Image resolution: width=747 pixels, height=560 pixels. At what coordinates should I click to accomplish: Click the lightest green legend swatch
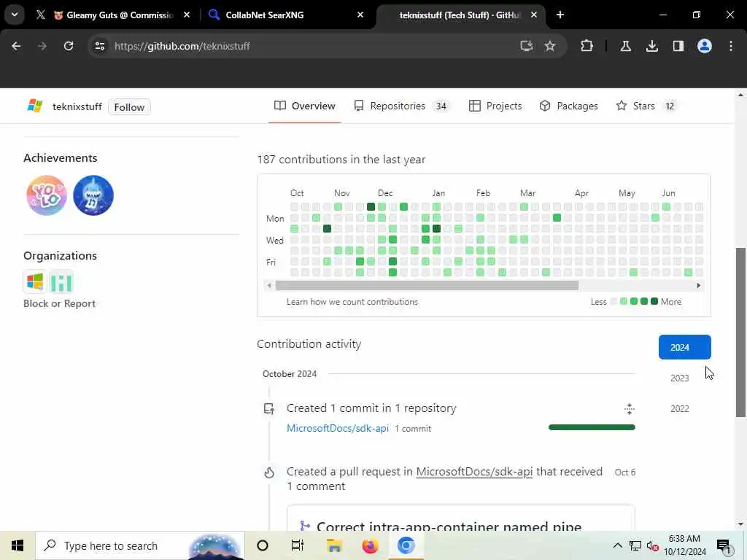pyautogui.click(x=624, y=301)
